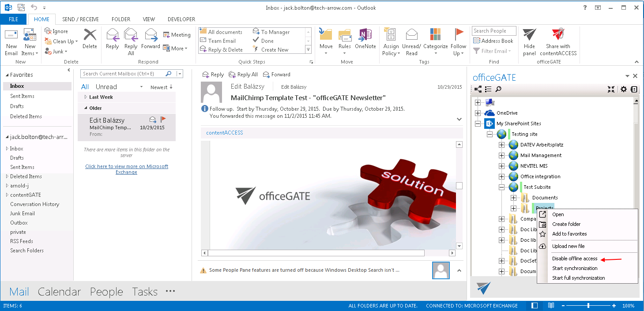Viewport: 644px width, 311px height.
Task: Click ribbon Reply All icon
Action: click(x=131, y=42)
